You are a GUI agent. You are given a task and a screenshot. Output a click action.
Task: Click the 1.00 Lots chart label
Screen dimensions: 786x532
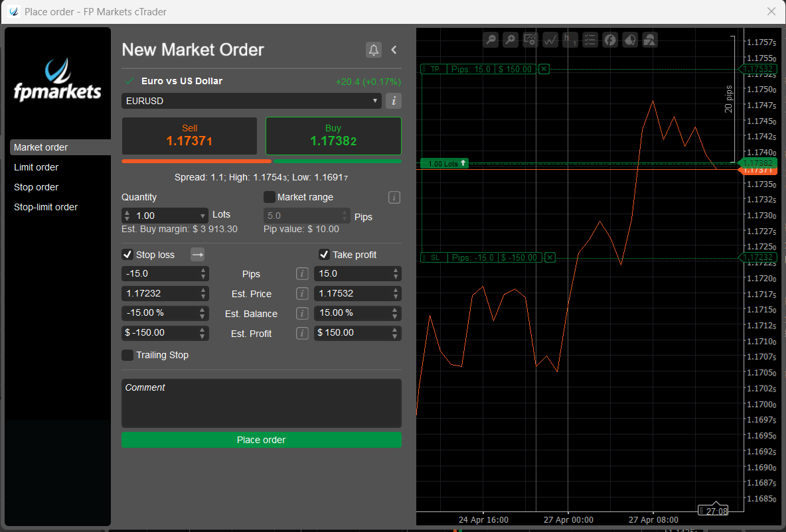point(444,163)
